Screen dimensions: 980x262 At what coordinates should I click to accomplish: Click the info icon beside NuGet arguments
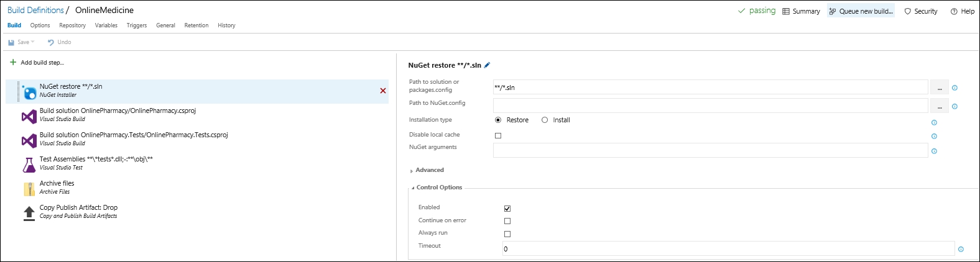tap(934, 151)
